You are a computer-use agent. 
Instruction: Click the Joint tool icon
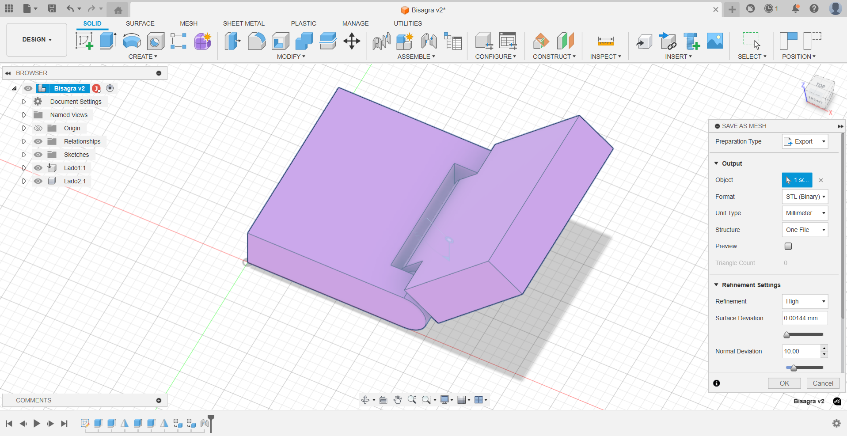[429, 41]
